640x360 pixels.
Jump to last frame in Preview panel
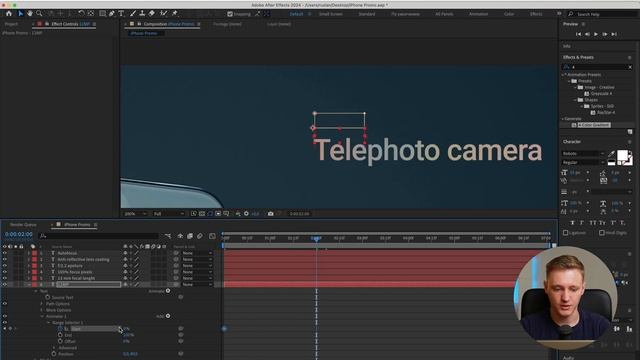click(614, 34)
